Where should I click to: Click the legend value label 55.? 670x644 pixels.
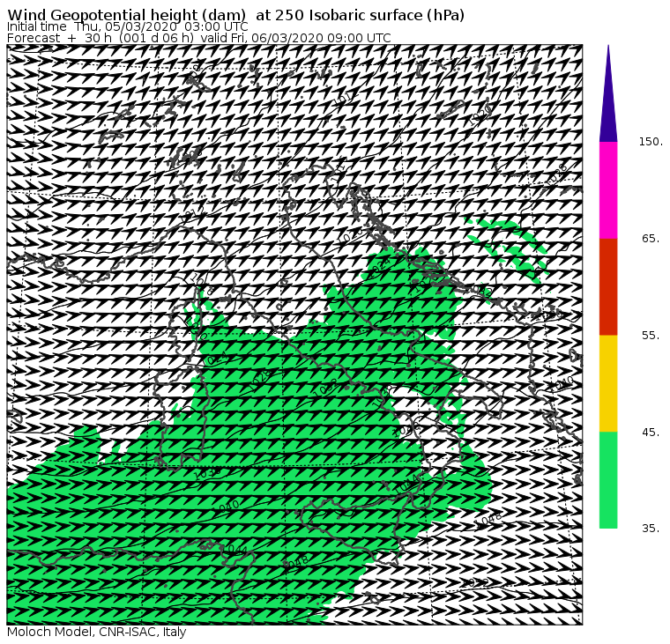(651, 336)
